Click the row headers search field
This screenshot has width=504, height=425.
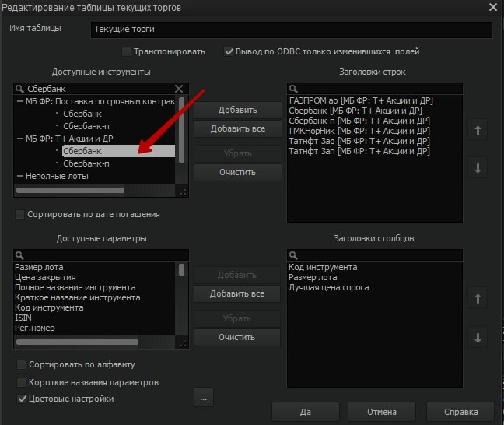tap(375, 89)
